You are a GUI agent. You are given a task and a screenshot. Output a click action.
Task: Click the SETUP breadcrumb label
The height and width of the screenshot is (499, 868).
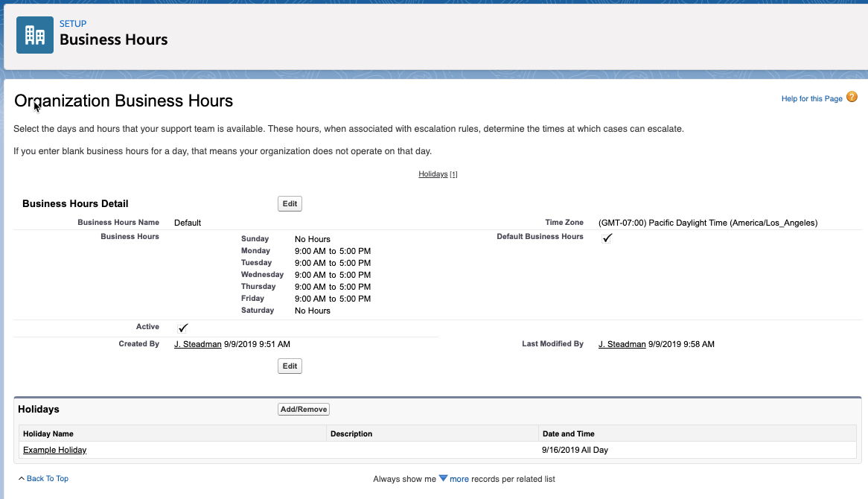(73, 24)
